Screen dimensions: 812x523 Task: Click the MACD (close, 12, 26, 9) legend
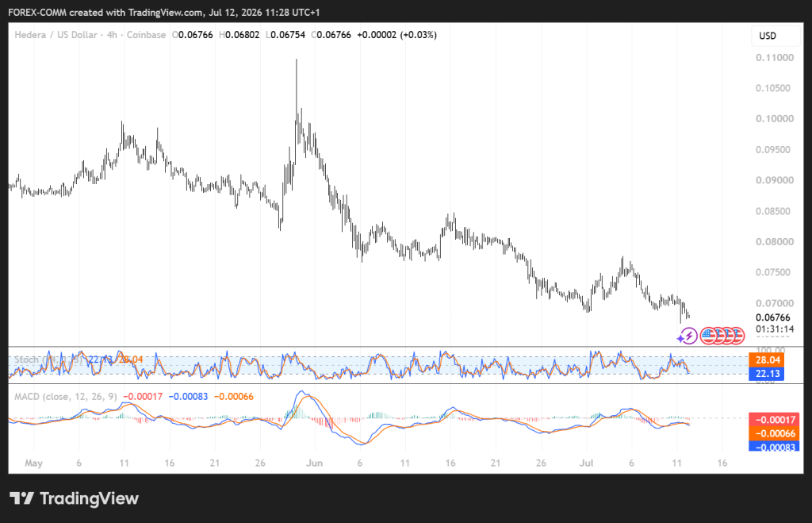(66, 397)
